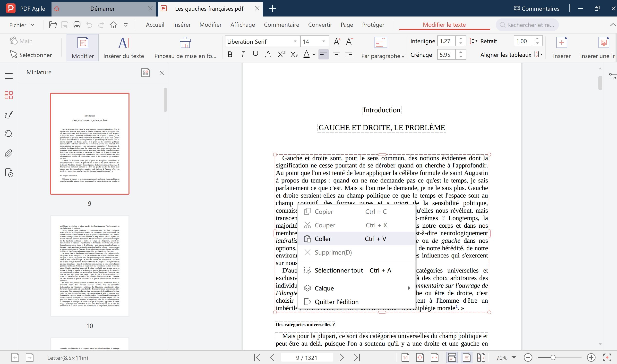The image size is (617, 364).
Task: Expand the Calque submenu
Action: (357, 288)
